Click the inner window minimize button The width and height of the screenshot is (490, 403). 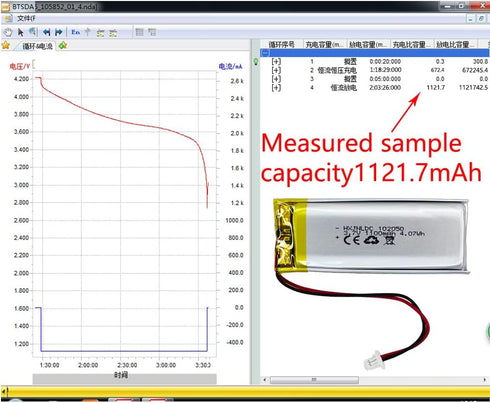coord(470,19)
